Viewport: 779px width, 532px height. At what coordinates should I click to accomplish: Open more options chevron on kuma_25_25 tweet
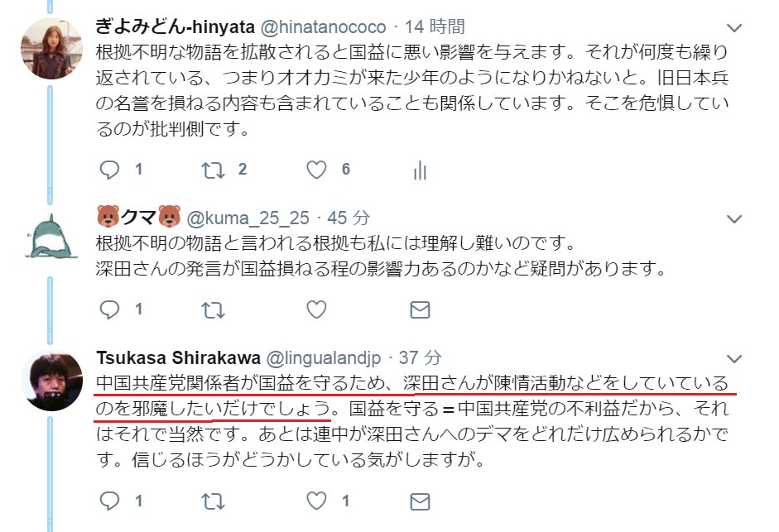(x=733, y=218)
